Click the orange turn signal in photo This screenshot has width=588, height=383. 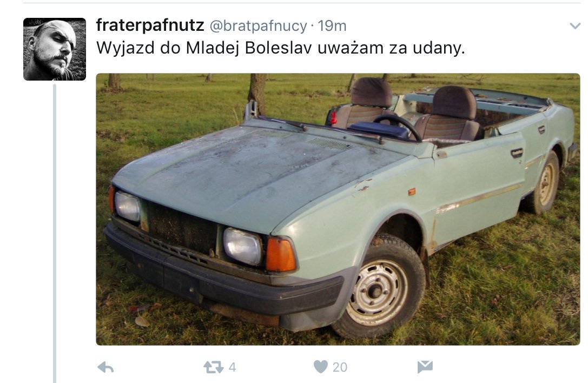(x=281, y=254)
